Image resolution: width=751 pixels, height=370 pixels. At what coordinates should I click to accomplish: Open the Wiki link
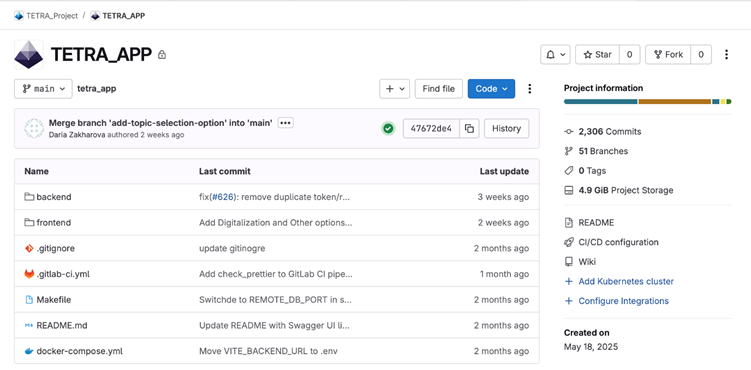[587, 262]
